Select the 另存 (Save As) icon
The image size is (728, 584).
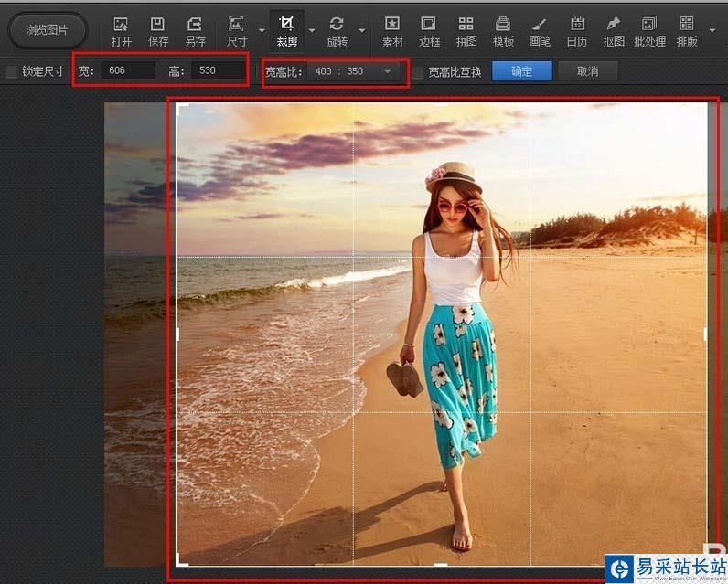point(195,30)
